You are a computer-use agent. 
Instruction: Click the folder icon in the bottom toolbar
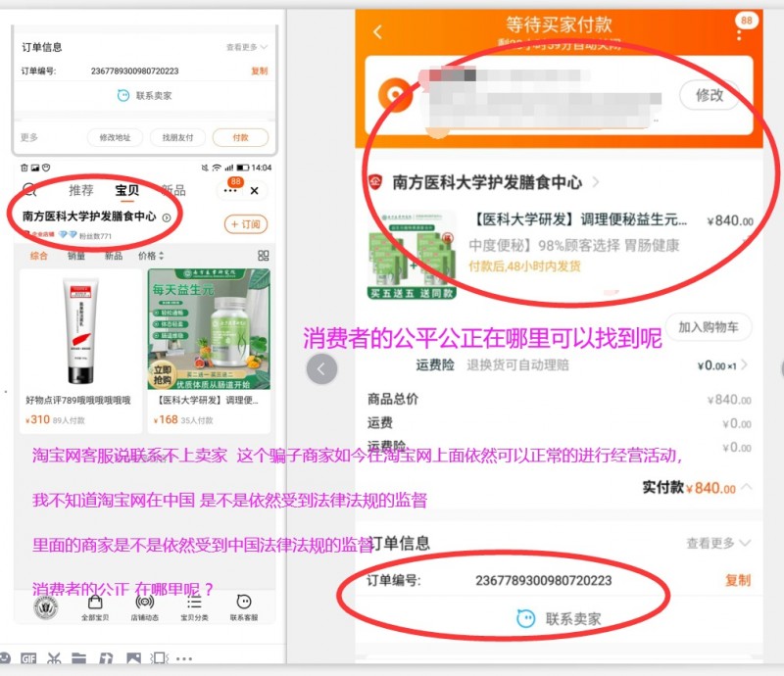[x=78, y=658]
